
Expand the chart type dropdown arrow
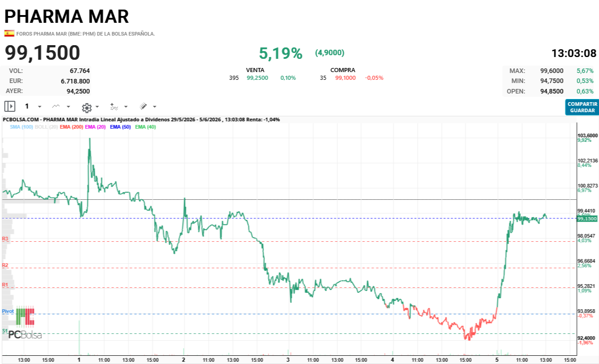pos(68,107)
